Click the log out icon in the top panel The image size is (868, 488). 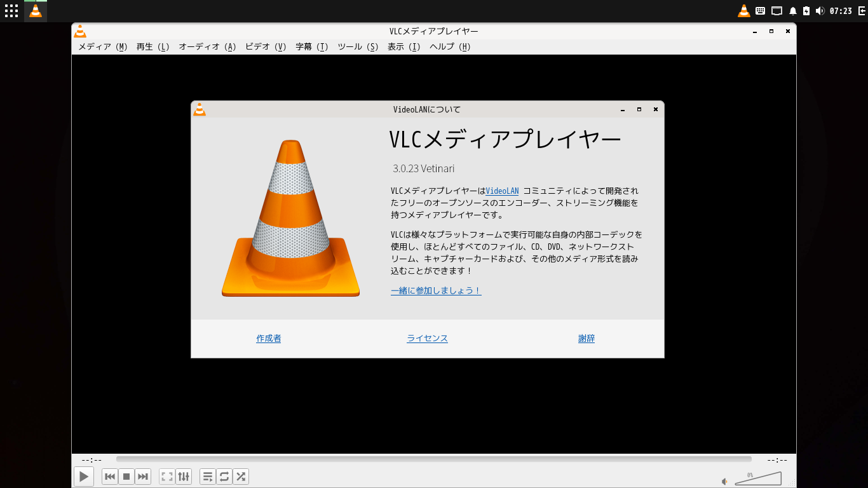[861, 11]
